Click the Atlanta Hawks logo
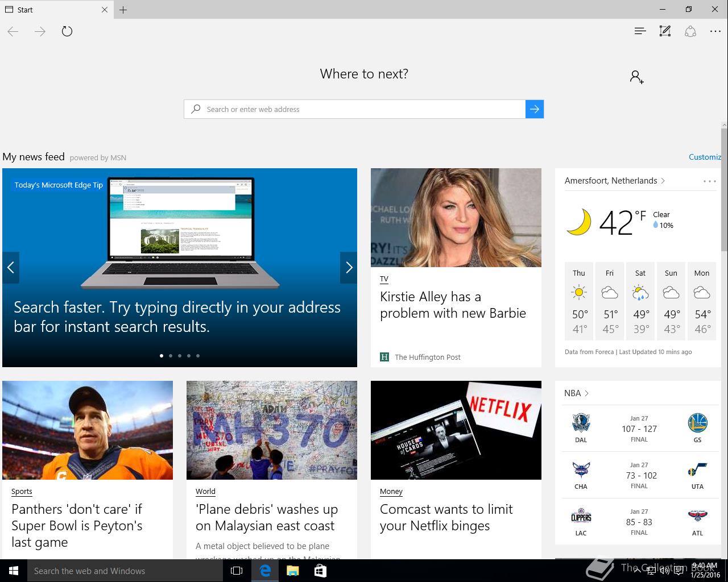The height and width of the screenshot is (582, 728). tap(697, 517)
